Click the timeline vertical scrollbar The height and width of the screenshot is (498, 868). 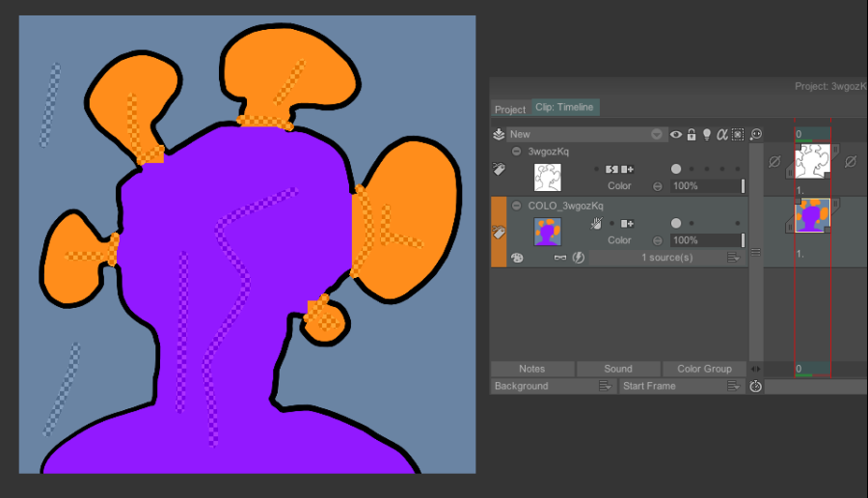point(755,252)
